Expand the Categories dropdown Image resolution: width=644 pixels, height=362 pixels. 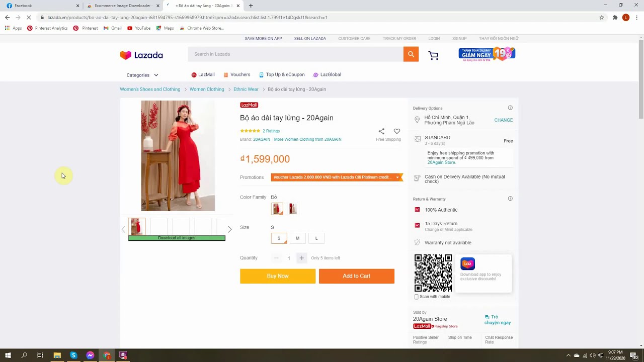[142, 75]
